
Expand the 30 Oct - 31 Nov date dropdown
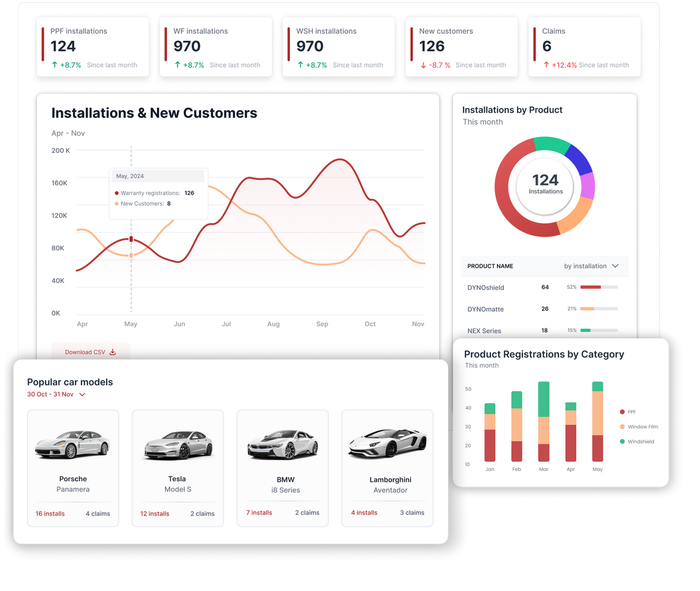click(82, 394)
